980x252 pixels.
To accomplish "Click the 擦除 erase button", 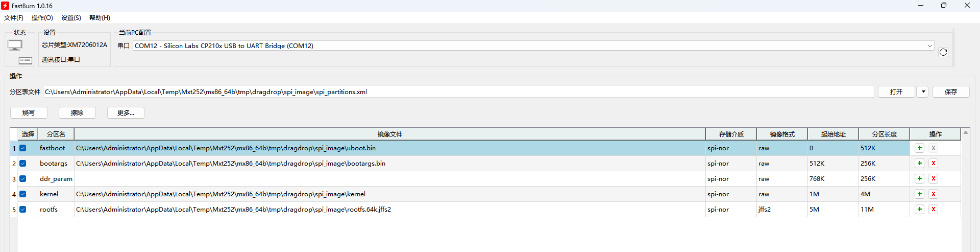I will point(77,113).
